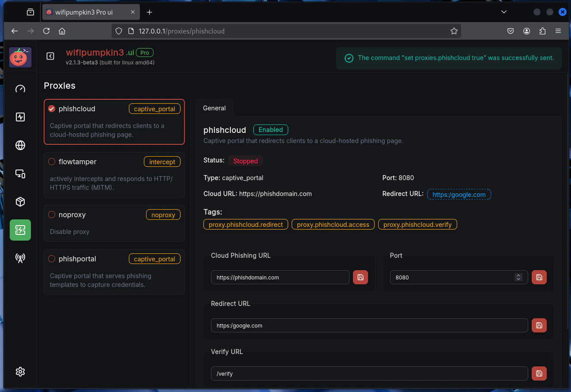Open browser extensions puzzle icon

(542, 31)
